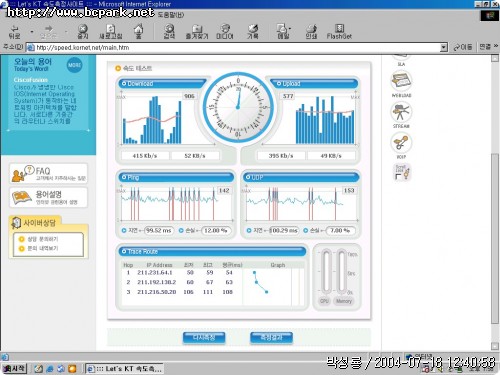
Task: Refresh the page with 새로고침 button
Action: click(111, 32)
